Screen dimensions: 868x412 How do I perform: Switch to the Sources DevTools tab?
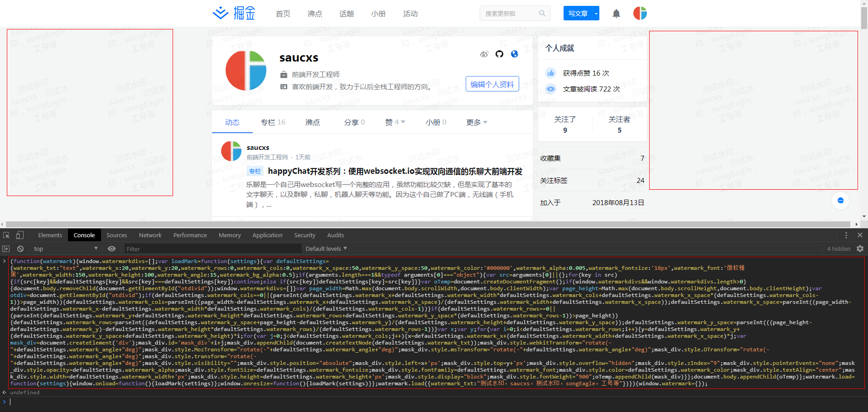pyautogui.click(x=116, y=235)
